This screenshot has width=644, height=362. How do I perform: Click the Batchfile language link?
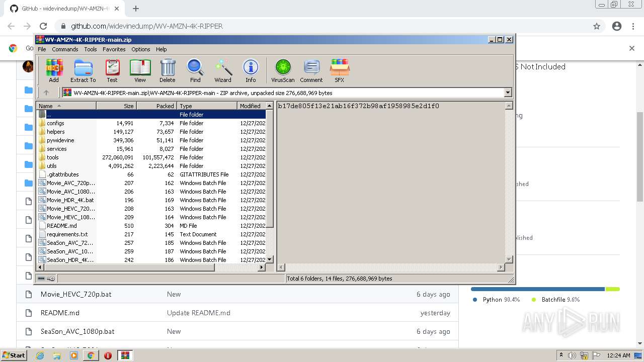pyautogui.click(x=555, y=300)
